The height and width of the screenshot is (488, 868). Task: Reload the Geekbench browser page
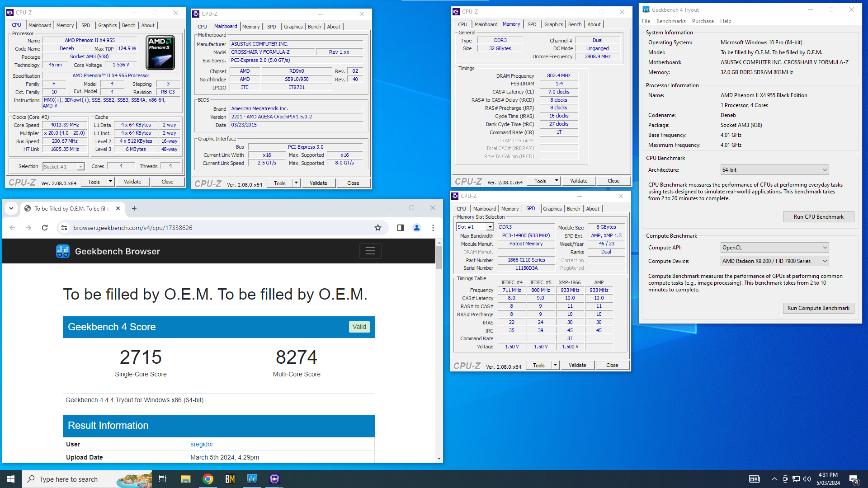click(x=45, y=228)
